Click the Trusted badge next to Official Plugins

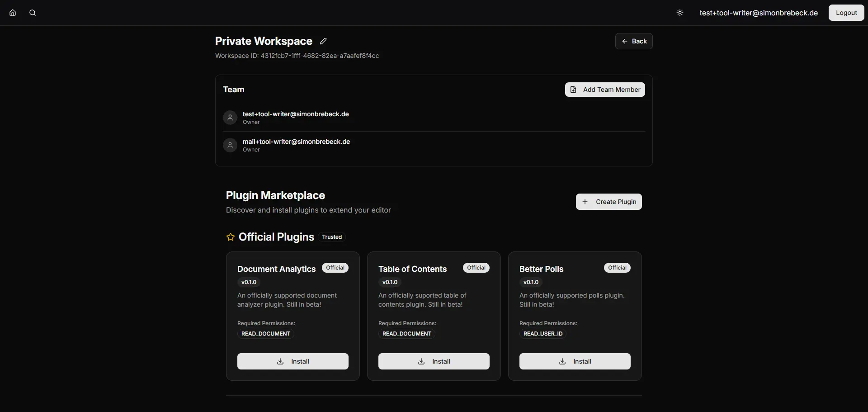[x=332, y=237]
